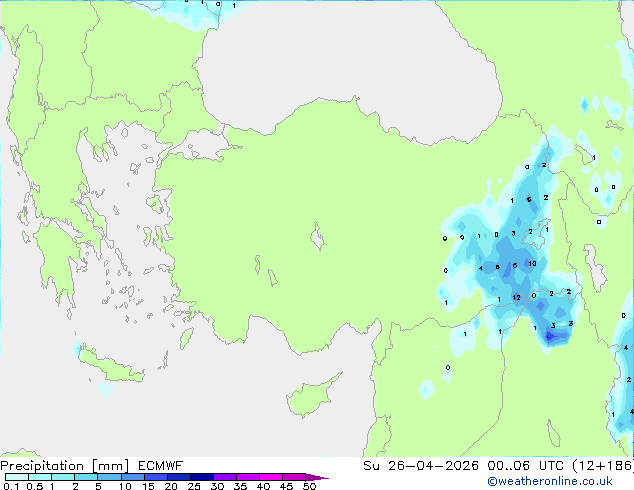Click the "45" legend scale label

point(286,486)
